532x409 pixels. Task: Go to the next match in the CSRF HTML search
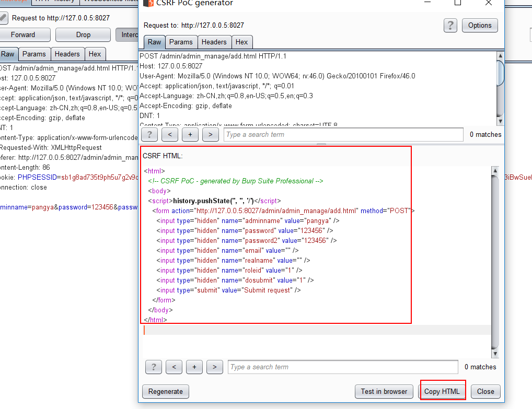pos(214,367)
